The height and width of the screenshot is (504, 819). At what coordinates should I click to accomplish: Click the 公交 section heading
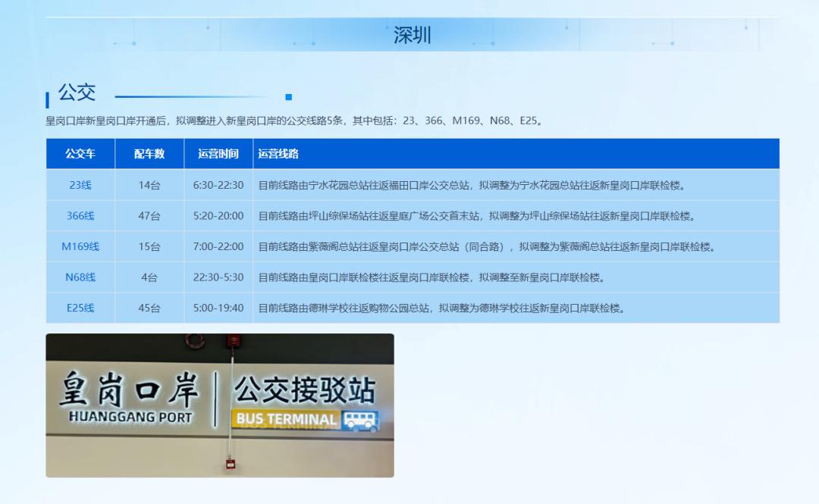point(77,92)
